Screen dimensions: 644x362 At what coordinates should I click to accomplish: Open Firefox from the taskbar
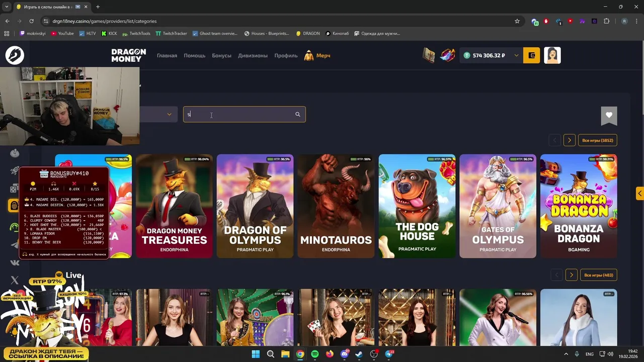(x=330, y=354)
